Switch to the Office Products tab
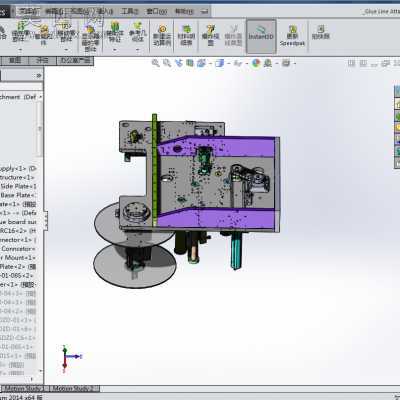Viewport: 400px width, 400px height. 75,60
